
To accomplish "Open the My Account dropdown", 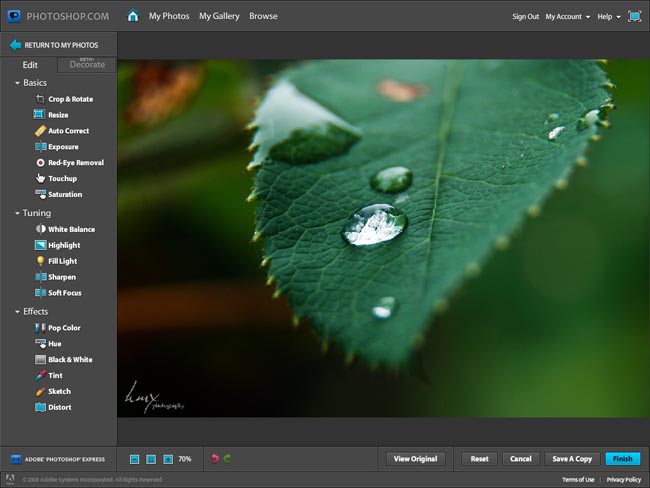I will click(567, 17).
